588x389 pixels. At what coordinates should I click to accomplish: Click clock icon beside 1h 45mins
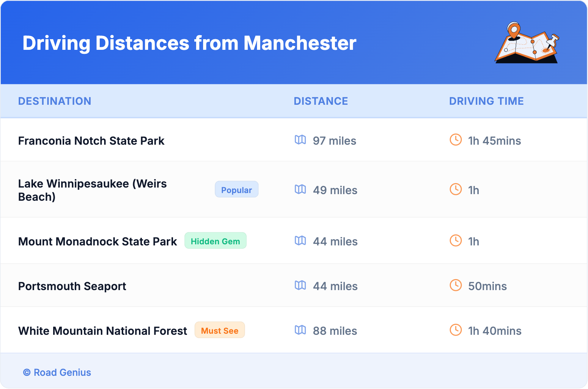tap(456, 140)
